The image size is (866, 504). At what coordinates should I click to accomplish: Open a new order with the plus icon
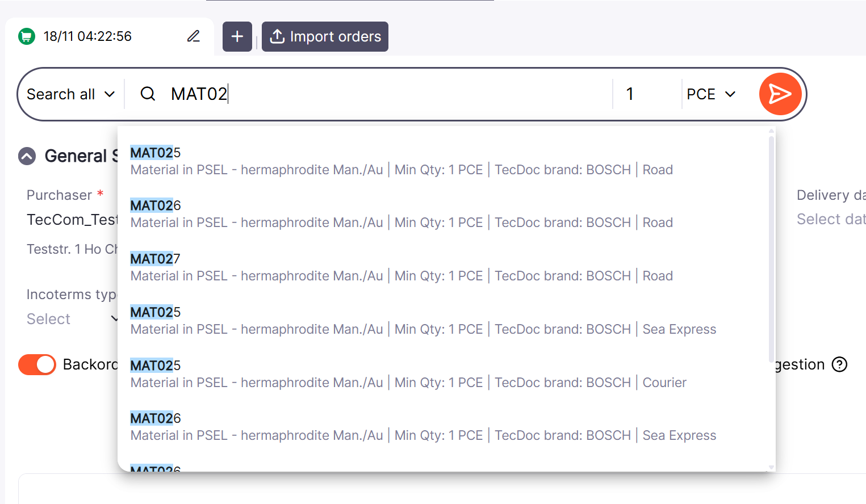coord(237,36)
